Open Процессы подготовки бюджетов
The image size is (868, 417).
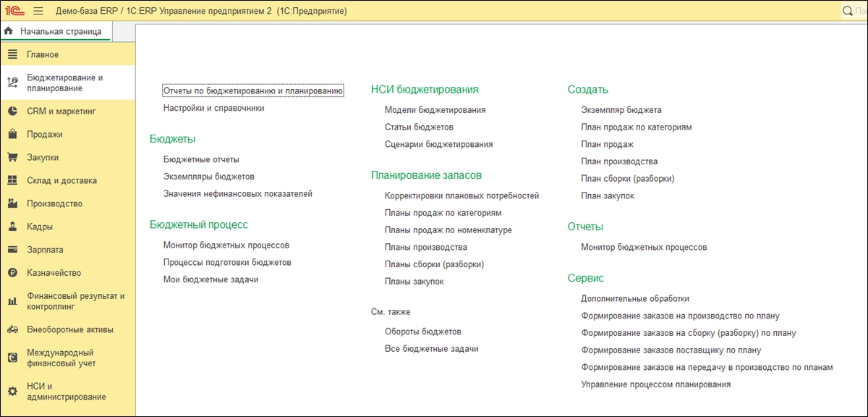[227, 262]
